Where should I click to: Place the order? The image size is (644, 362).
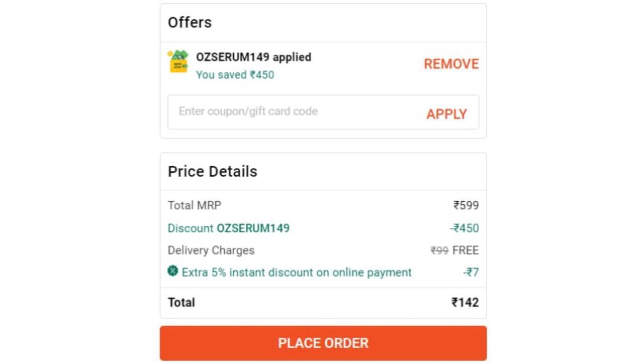(323, 343)
